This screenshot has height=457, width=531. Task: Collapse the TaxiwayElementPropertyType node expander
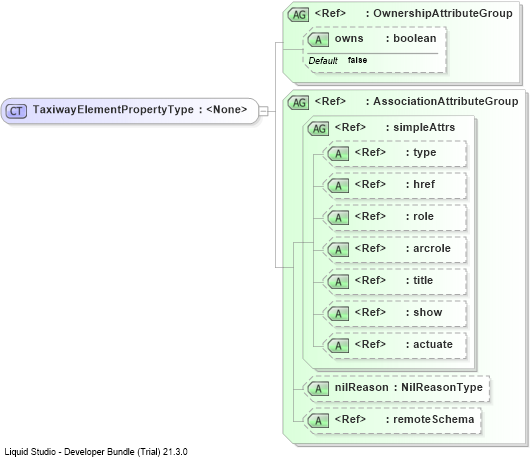(x=263, y=111)
